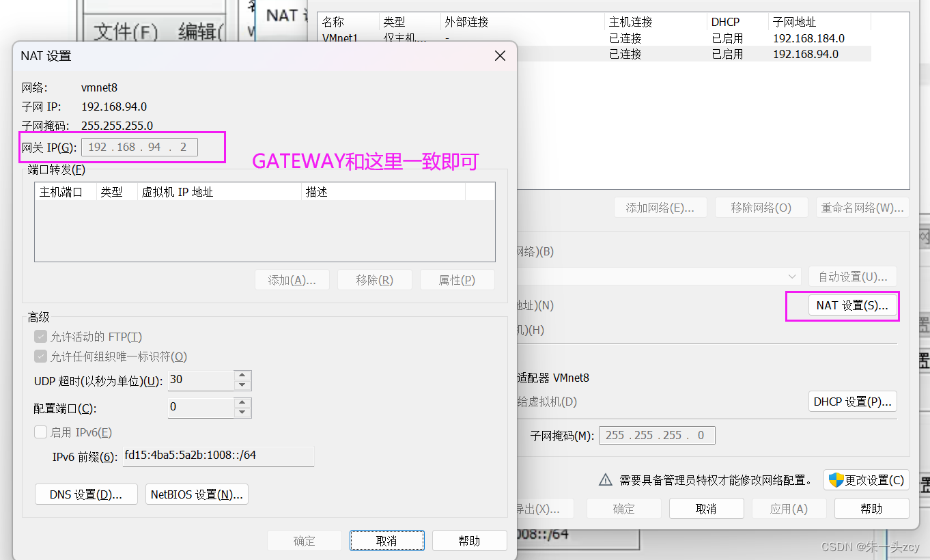Image resolution: width=930 pixels, height=560 pixels.
Task: Click 添加网络(E)... button
Action: pyautogui.click(x=660, y=208)
